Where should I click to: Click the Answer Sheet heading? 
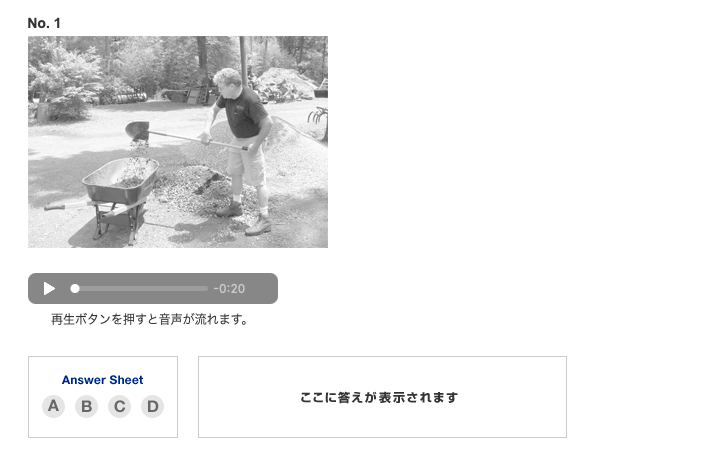tap(103, 380)
